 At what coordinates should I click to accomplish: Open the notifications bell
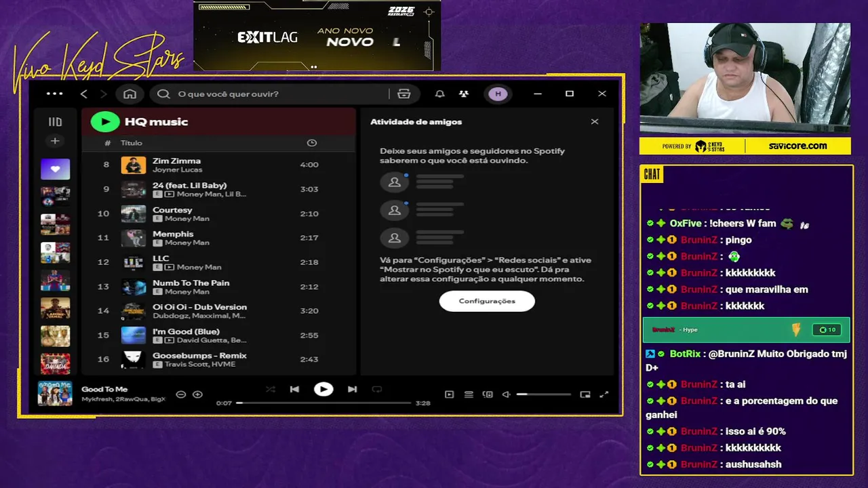pos(439,94)
